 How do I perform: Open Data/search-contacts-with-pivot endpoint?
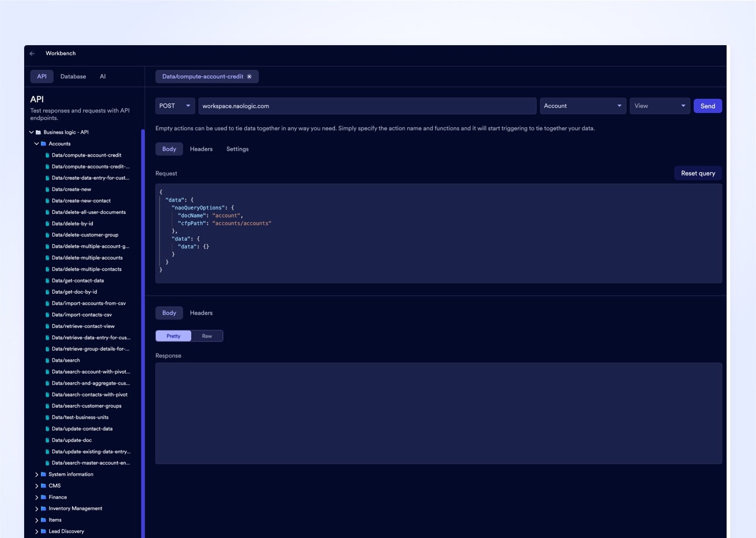(89, 395)
